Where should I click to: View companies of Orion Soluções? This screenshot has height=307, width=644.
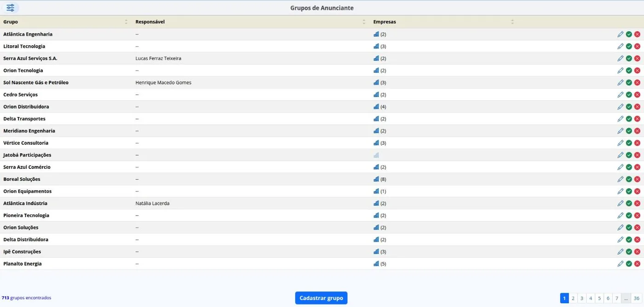[376, 227]
